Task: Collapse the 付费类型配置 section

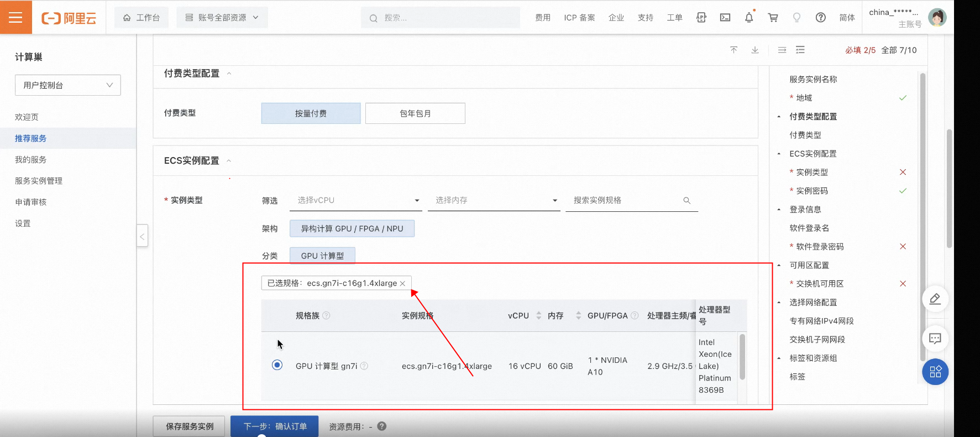Action: [229, 74]
